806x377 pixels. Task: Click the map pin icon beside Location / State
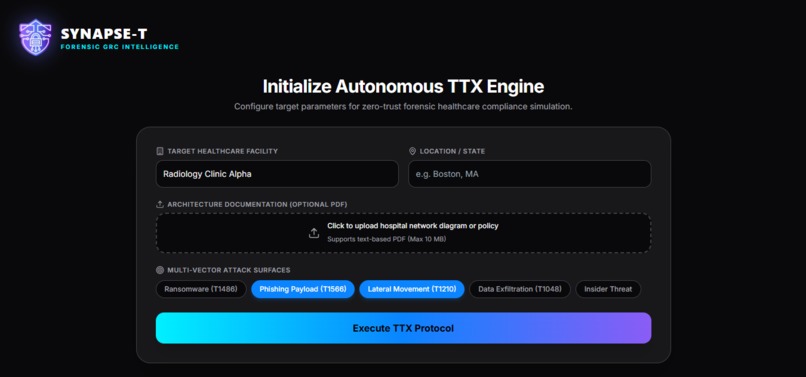(x=412, y=151)
